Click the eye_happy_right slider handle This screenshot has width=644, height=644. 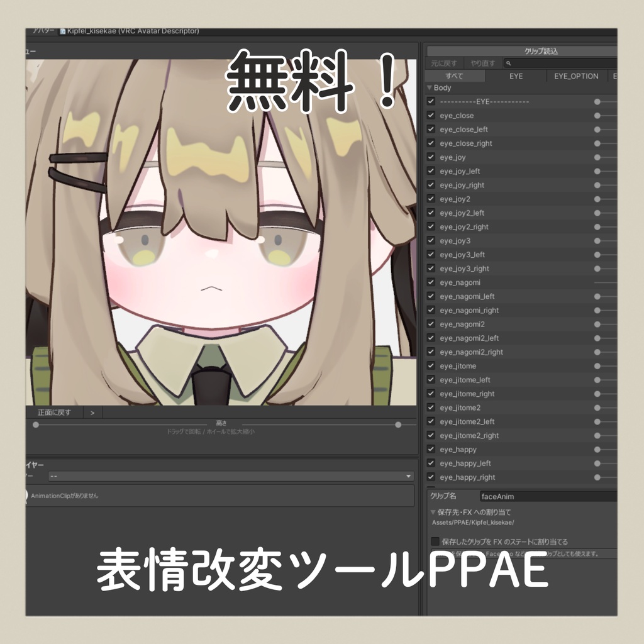tap(597, 477)
